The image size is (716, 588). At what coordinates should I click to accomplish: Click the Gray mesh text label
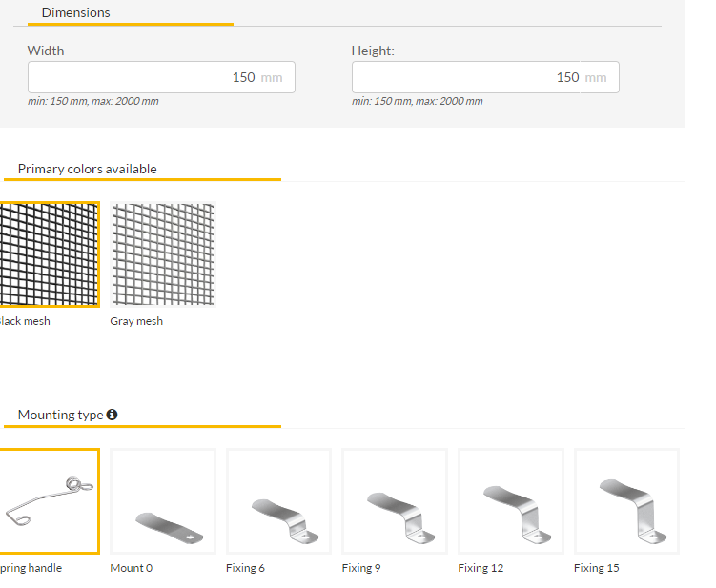(136, 321)
